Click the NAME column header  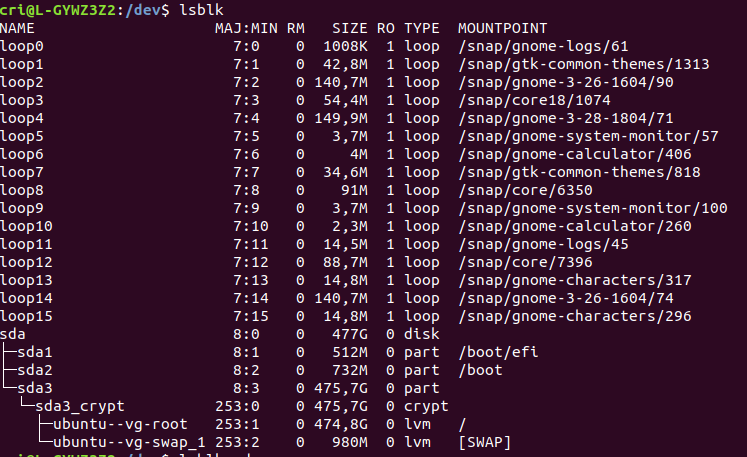tap(18, 28)
